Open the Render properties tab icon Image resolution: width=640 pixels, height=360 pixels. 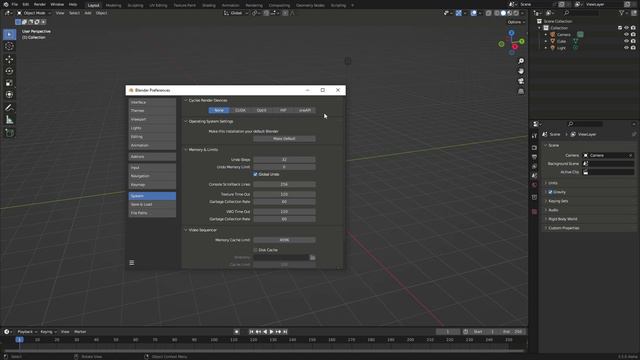pos(534,147)
